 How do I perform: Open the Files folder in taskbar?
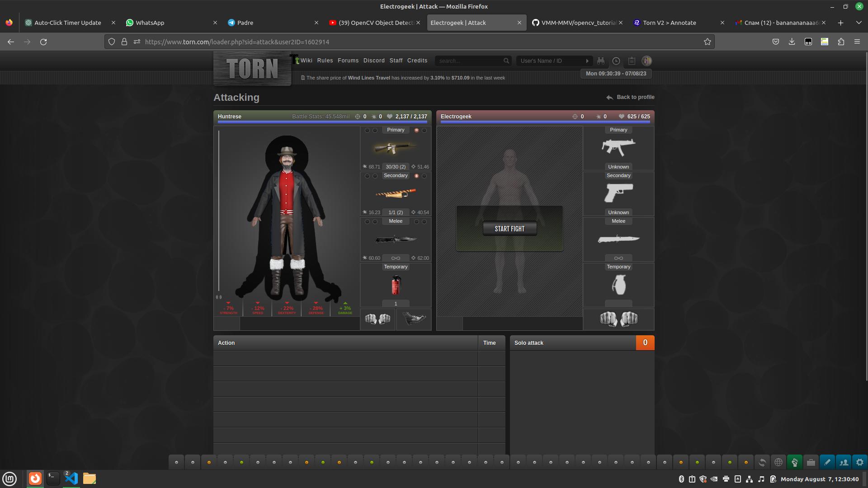coord(90,479)
